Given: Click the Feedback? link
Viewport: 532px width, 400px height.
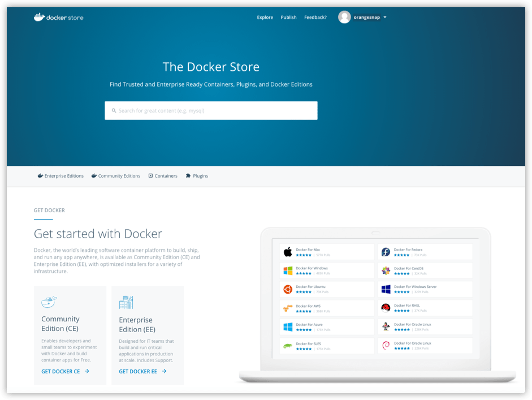Looking at the screenshot, I should pyautogui.click(x=315, y=17).
